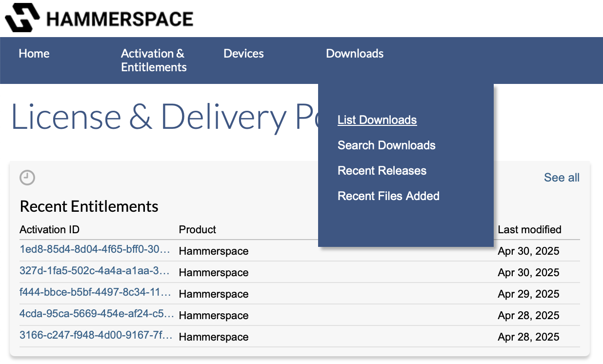
Task: Open the Home nav item
Action: click(34, 54)
